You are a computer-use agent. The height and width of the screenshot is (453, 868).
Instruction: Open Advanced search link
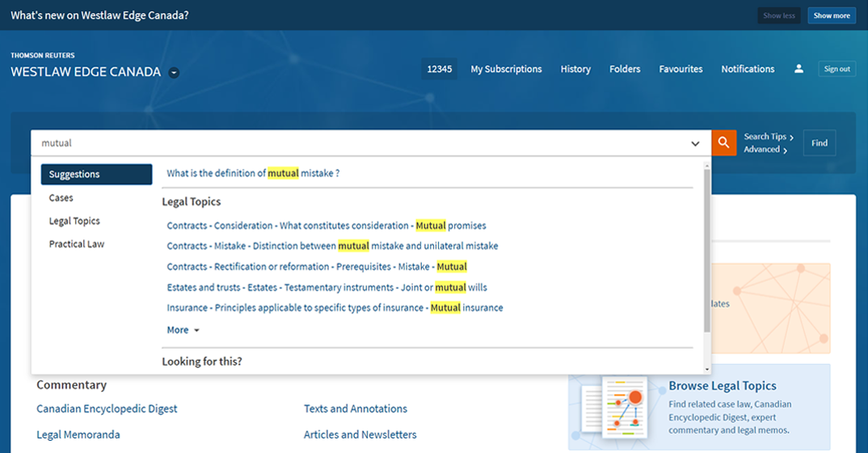pos(765,150)
